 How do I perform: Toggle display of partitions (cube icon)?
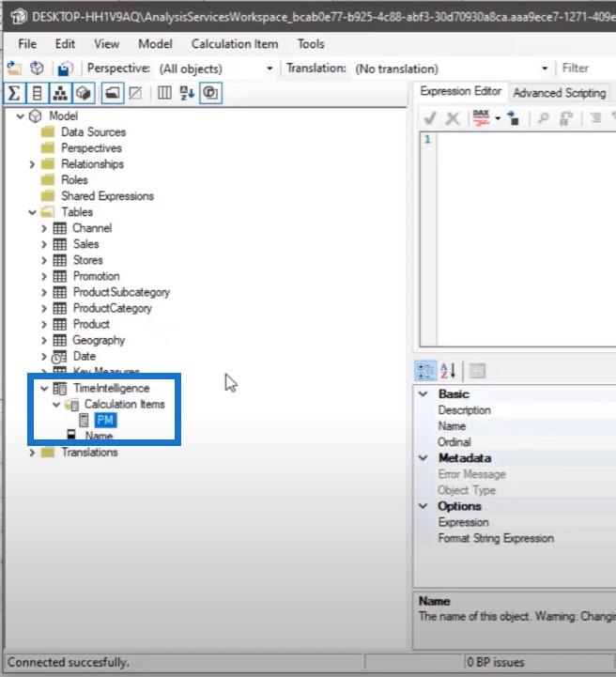coord(84,93)
